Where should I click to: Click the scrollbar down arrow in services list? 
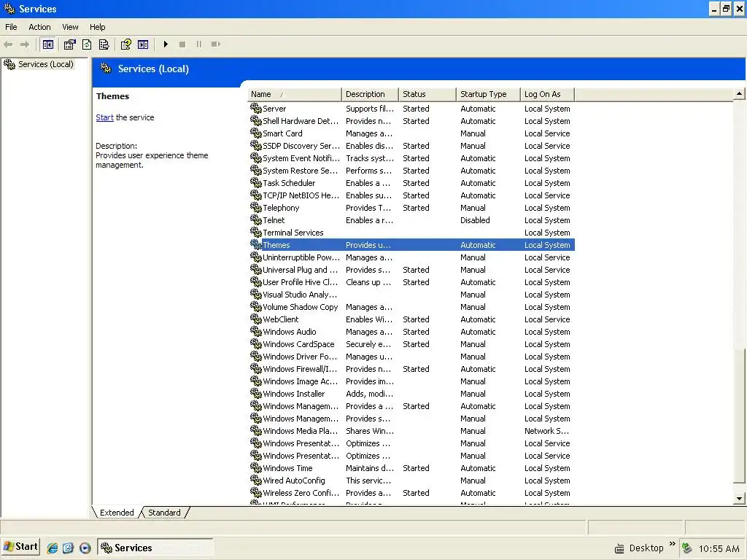[x=739, y=499]
